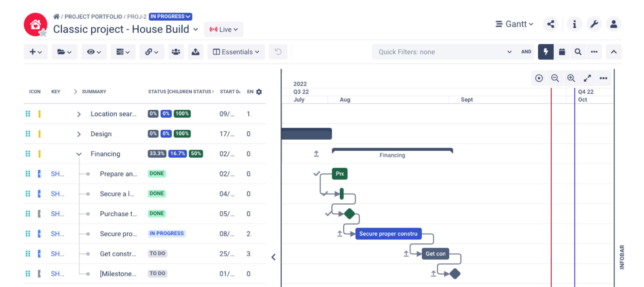Open the Live mode dropdown
Screen dimensions: 644x287
(224, 30)
